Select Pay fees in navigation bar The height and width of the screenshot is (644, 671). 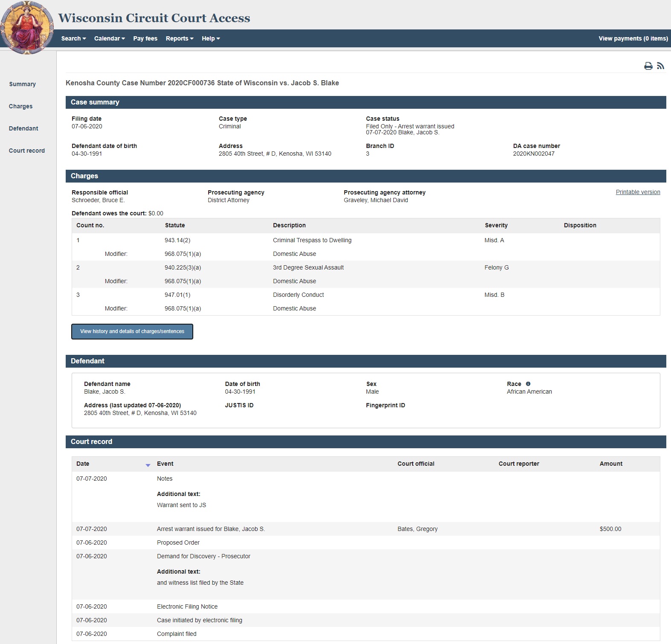tap(145, 38)
